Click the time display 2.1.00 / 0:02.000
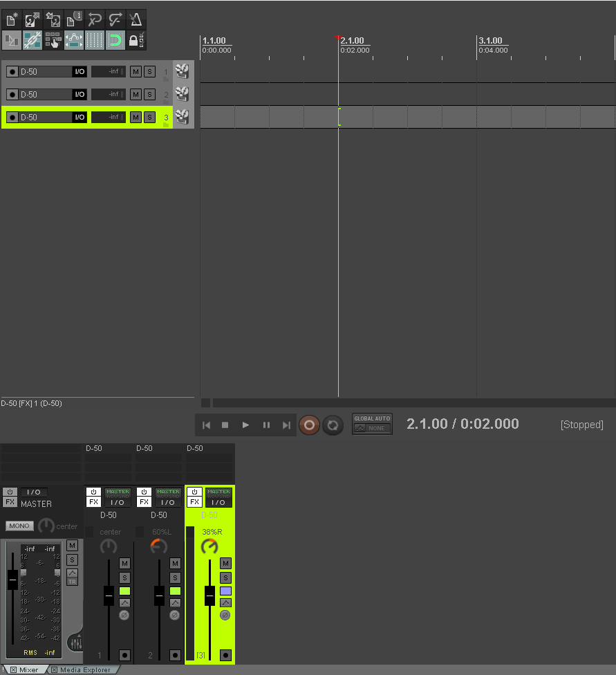 [463, 424]
